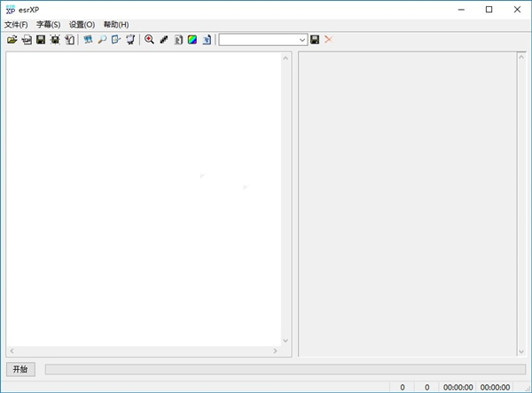The width and height of the screenshot is (532, 393).
Task: Click the black floppy save icon in toolbar
Action: pyautogui.click(x=41, y=40)
